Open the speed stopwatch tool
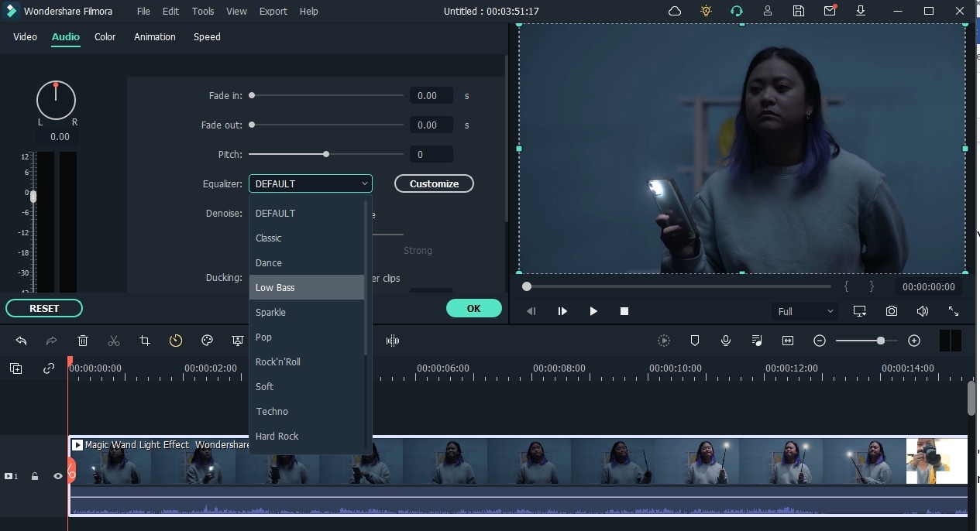Image resolution: width=980 pixels, height=531 pixels. tap(176, 341)
